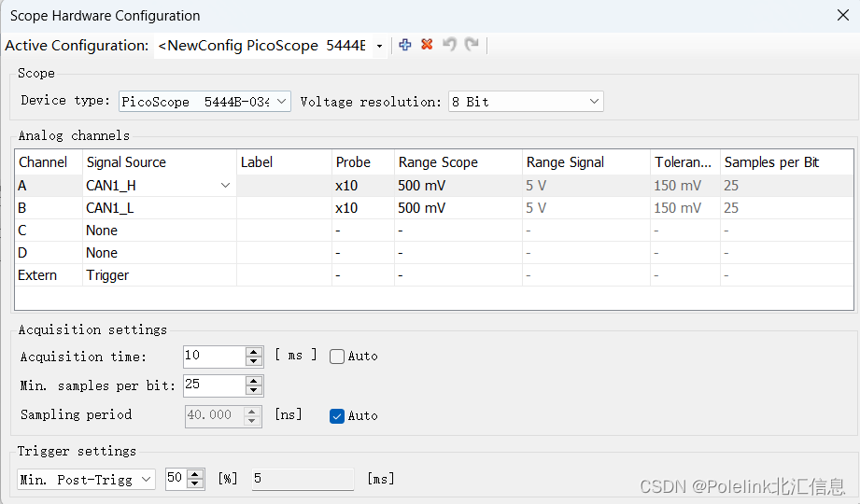The height and width of the screenshot is (504, 860).
Task: Click the Label column header
Action: pos(284,162)
